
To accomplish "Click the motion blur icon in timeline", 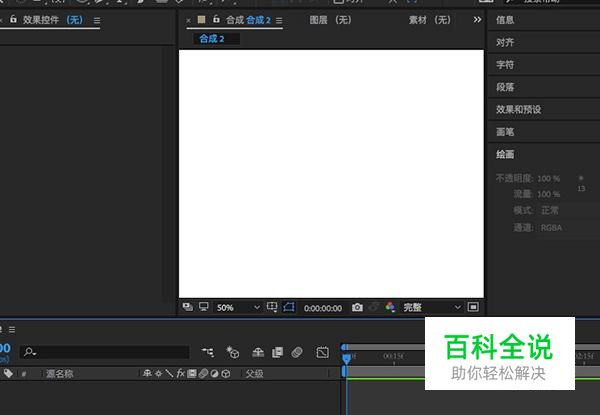I will click(x=297, y=352).
